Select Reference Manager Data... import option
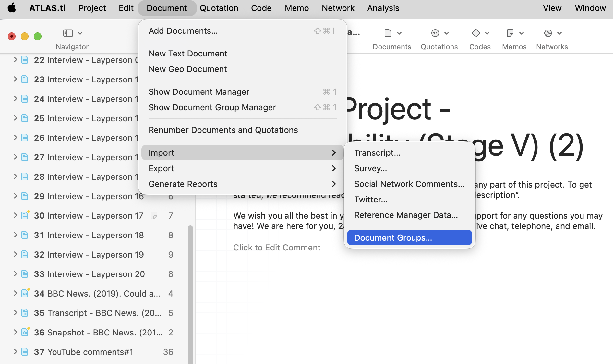Image resolution: width=613 pixels, height=364 pixels. coord(410,215)
